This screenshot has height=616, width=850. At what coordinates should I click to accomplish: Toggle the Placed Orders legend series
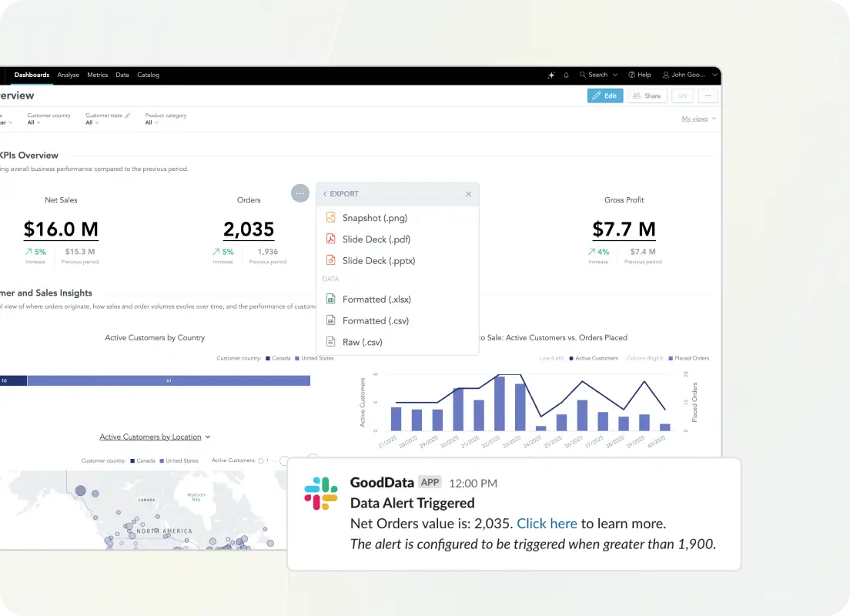click(688, 358)
